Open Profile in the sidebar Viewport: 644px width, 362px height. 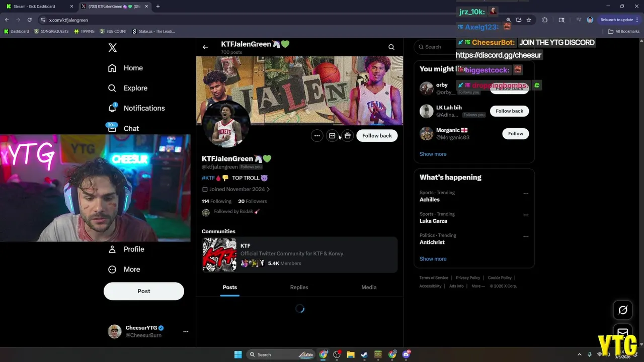click(x=126, y=249)
